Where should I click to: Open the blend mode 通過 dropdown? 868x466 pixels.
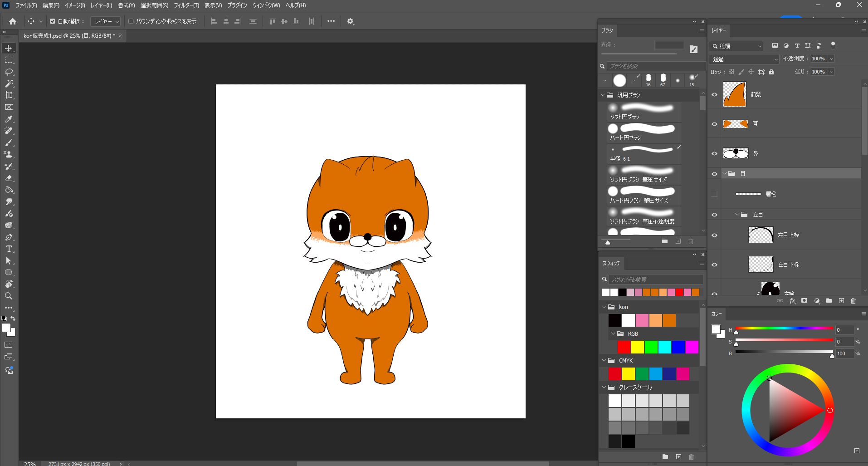(744, 59)
